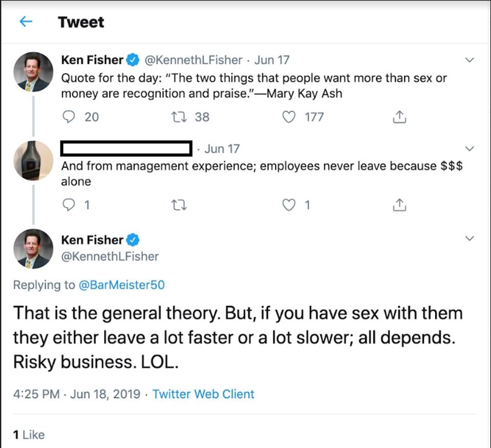Reply to the management experience tweet

[69, 205]
